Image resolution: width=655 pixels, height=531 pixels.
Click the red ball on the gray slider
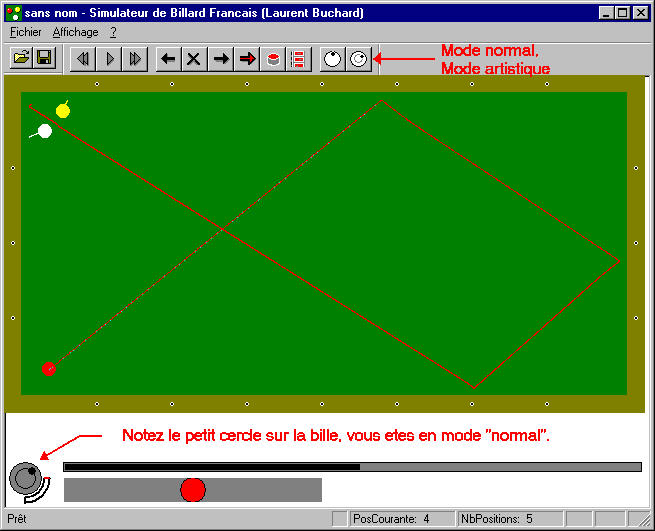[x=193, y=490]
